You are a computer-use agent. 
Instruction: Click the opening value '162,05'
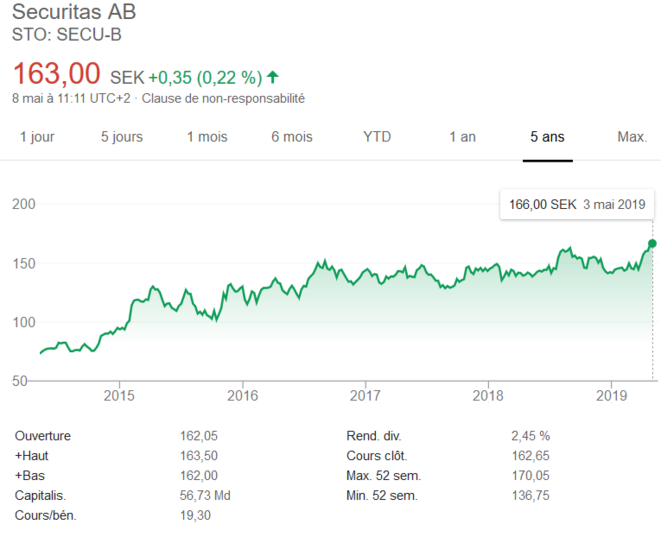(x=199, y=436)
